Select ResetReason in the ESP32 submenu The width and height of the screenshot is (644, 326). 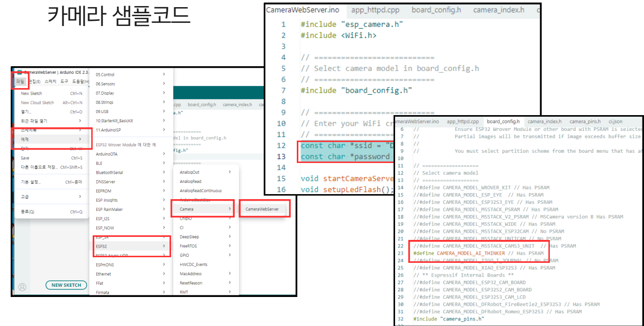206,283
